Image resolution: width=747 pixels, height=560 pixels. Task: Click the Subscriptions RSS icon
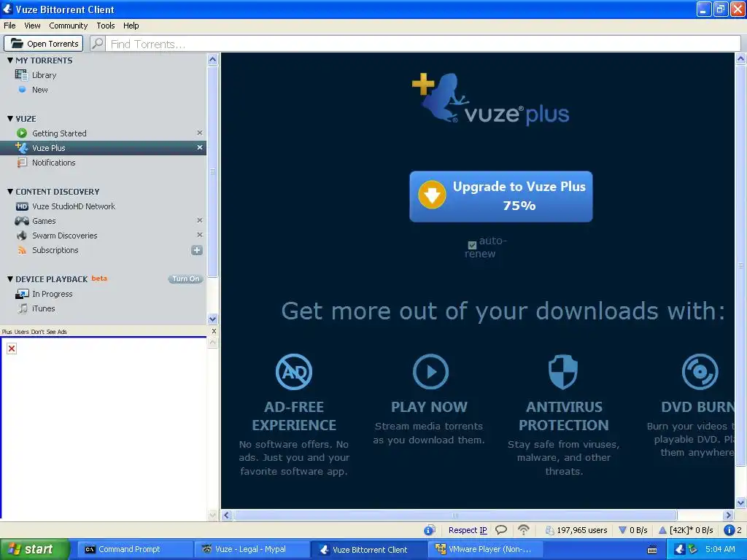(x=21, y=250)
